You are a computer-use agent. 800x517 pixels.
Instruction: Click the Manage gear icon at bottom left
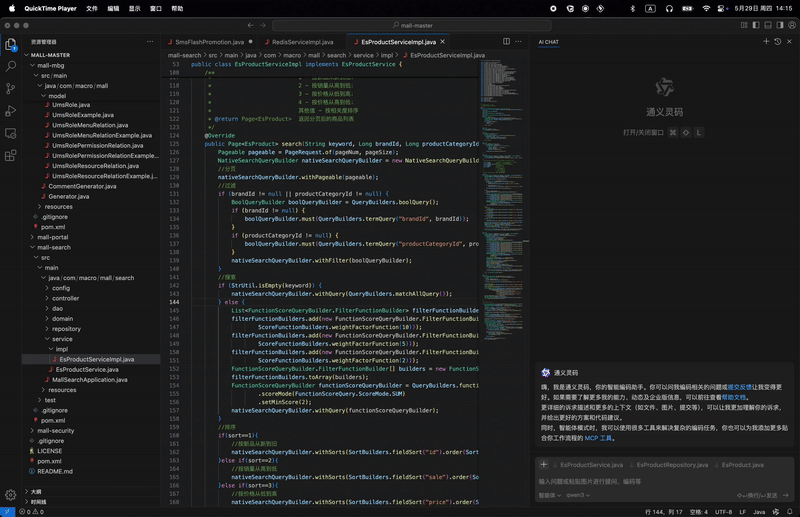11,494
